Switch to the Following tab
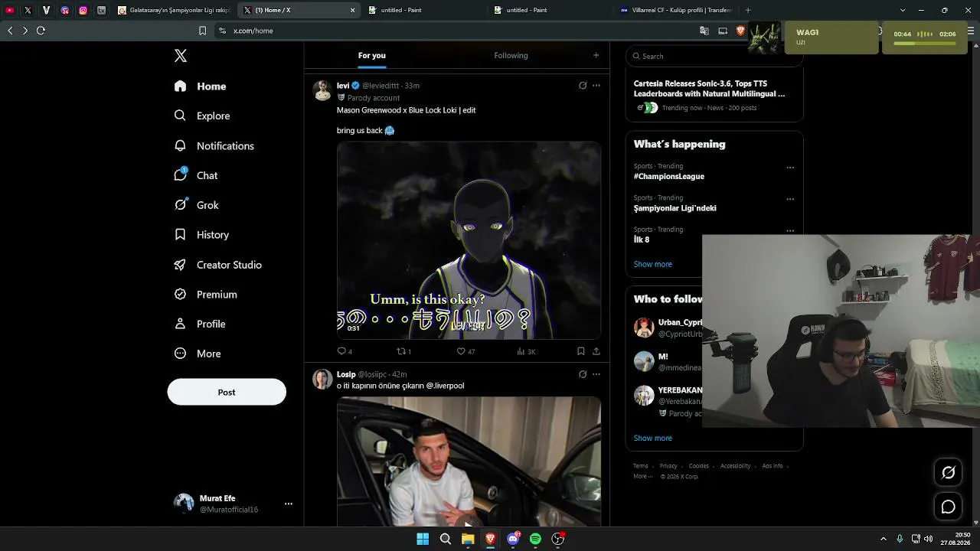This screenshot has height=551, width=980. [x=511, y=55]
